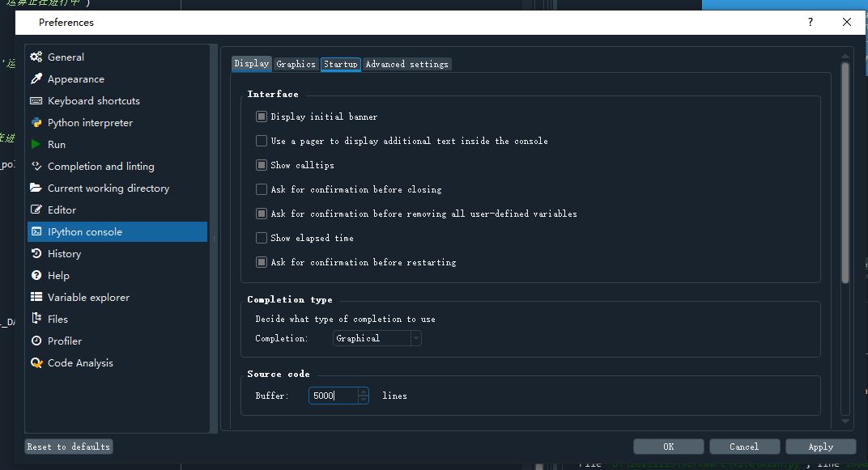868x470 pixels.
Task: Select Current working directory entry
Action: pyautogui.click(x=117, y=188)
